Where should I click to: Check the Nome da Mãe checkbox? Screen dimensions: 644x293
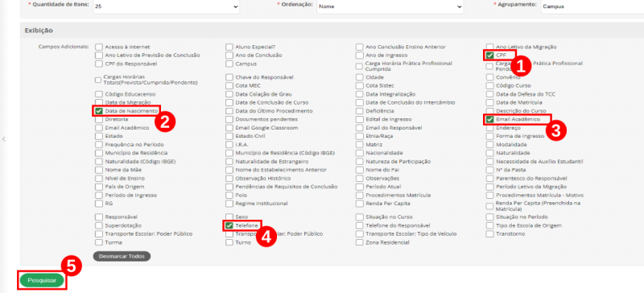pos(98,170)
